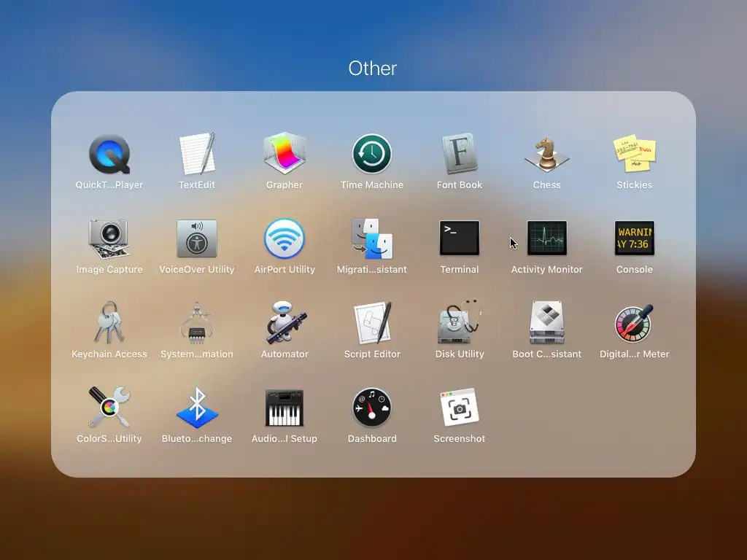
Task: Open QuickTime Player app icon
Action: pyautogui.click(x=109, y=155)
